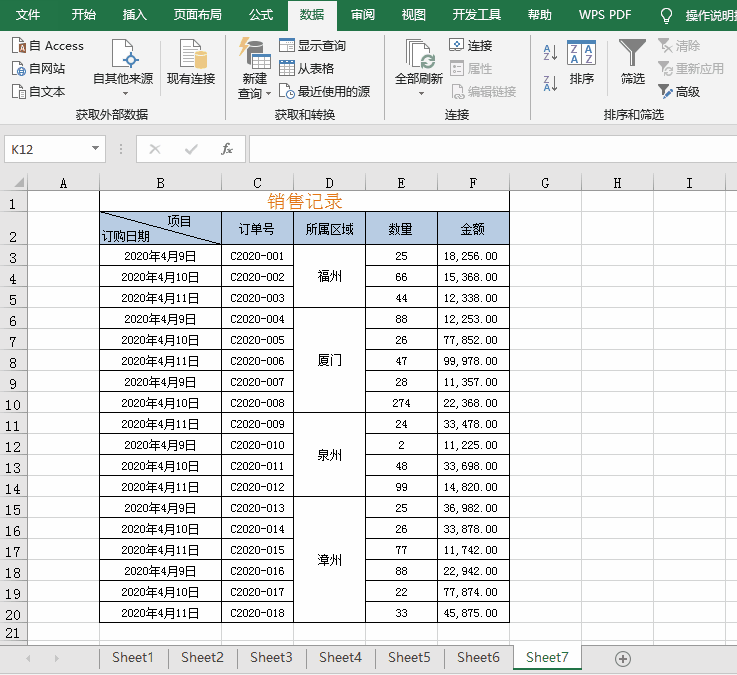
Task: Click quantity cell 274
Action: 401,403
